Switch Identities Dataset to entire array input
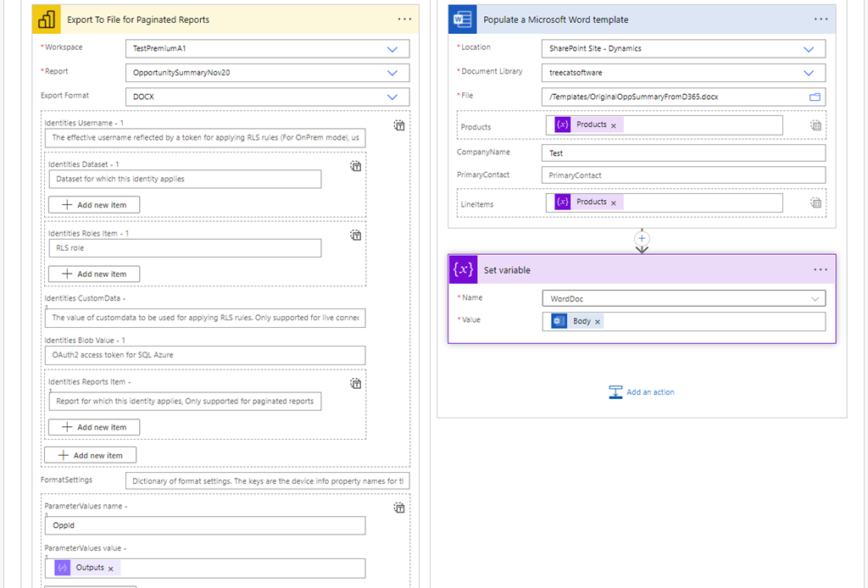The image size is (868, 588). point(355,165)
